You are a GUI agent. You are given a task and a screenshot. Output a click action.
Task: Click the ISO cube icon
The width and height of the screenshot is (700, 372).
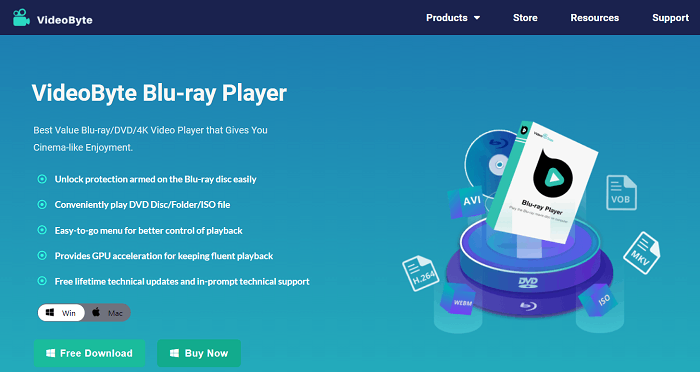click(x=598, y=299)
